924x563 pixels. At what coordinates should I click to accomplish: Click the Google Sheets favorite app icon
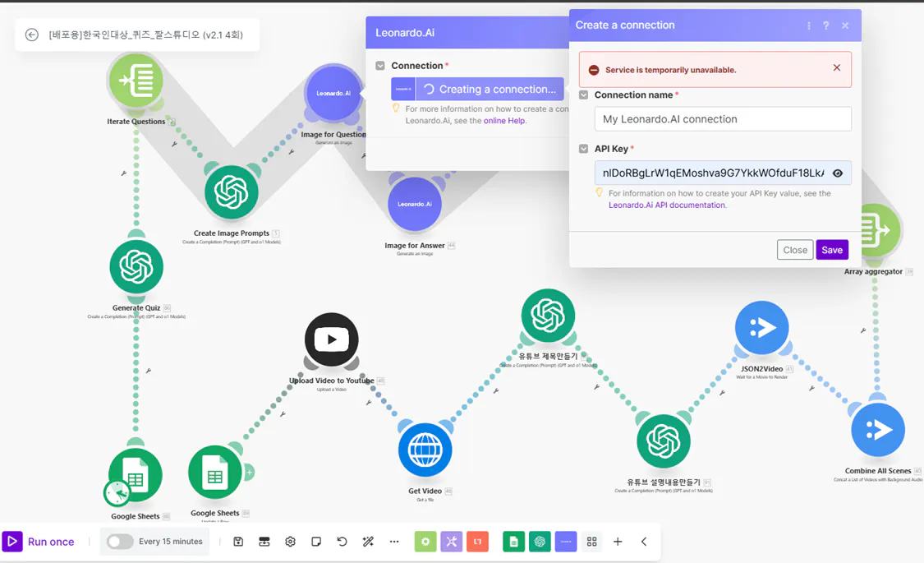click(x=514, y=541)
